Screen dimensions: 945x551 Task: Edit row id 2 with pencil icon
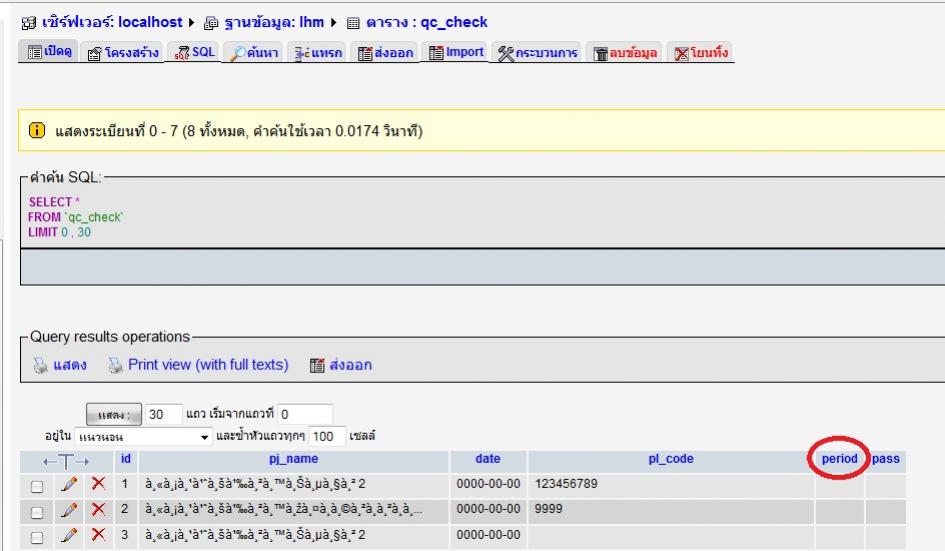pyautogui.click(x=69, y=509)
